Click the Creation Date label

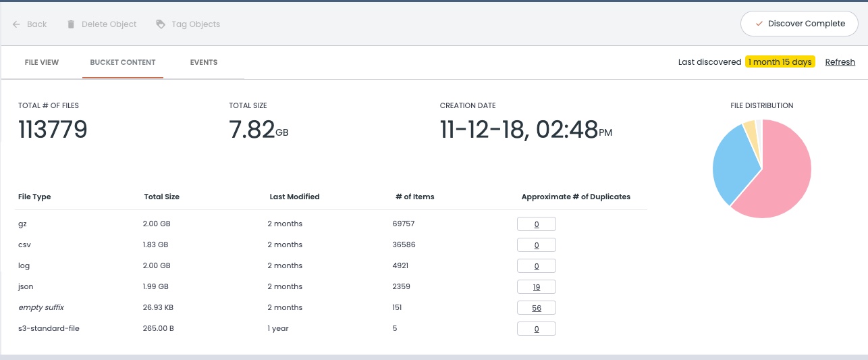click(x=468, y=105)
